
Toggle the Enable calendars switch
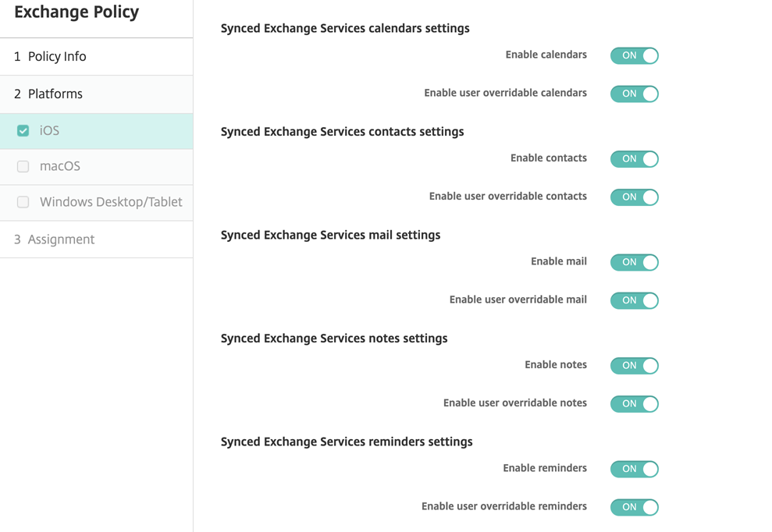[x=634, y=55]
